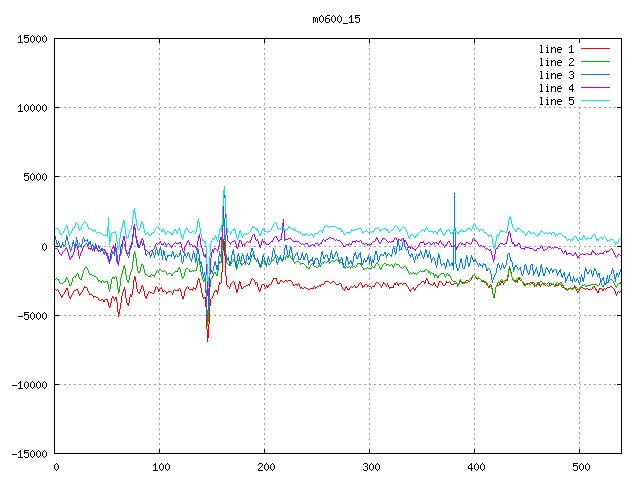The width and height of the screenshot is (640, 480).
Task: Select the 'line 2' legend label
Action: pos(556,62)
